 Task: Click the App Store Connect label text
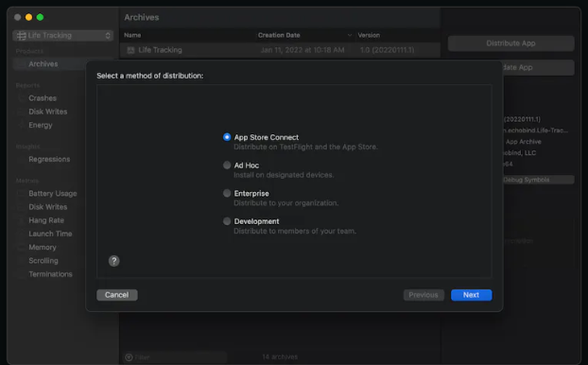click(x=267, y=137)
